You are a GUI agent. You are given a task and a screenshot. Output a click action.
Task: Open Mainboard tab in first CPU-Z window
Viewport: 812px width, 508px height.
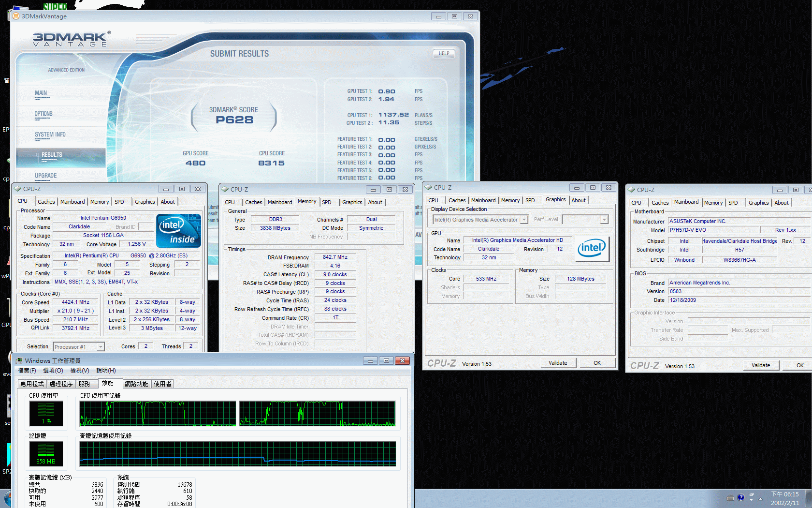[x=72, y=202]
